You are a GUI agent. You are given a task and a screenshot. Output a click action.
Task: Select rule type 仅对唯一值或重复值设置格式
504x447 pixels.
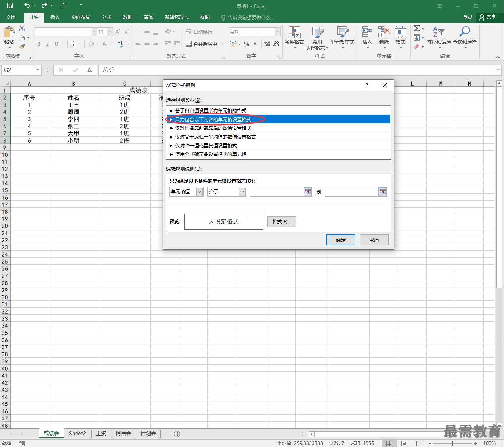[x=279, y=146]
